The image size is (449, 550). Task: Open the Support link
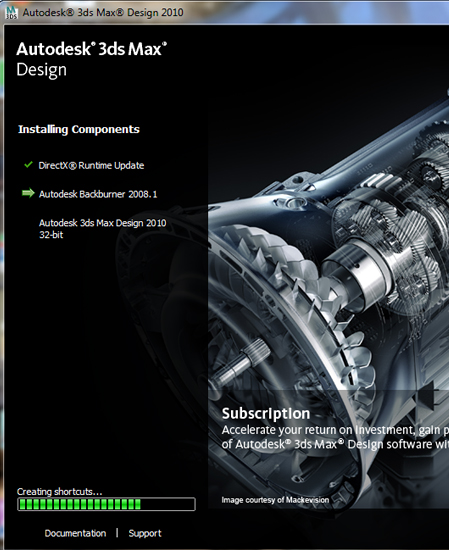[x=145, y=533]
